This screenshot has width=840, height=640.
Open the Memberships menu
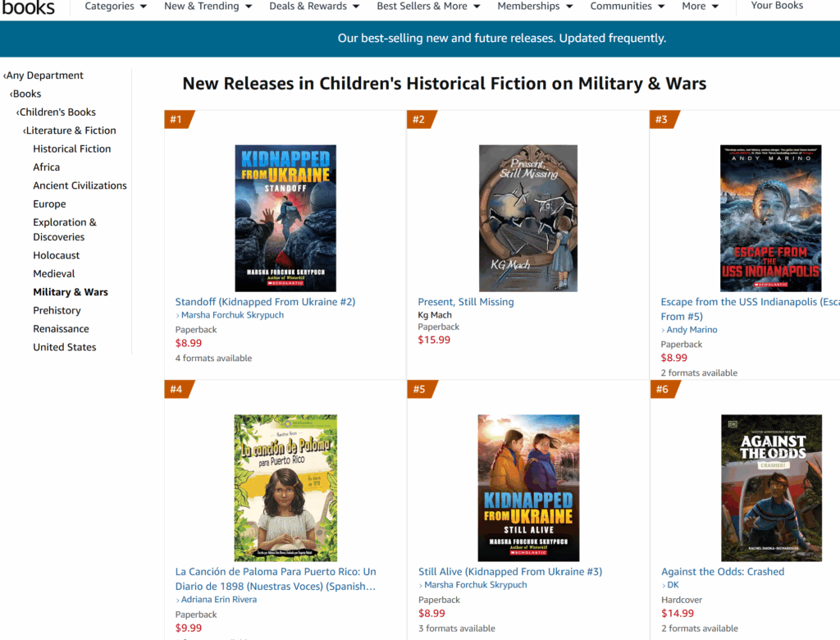pos(535,7)
